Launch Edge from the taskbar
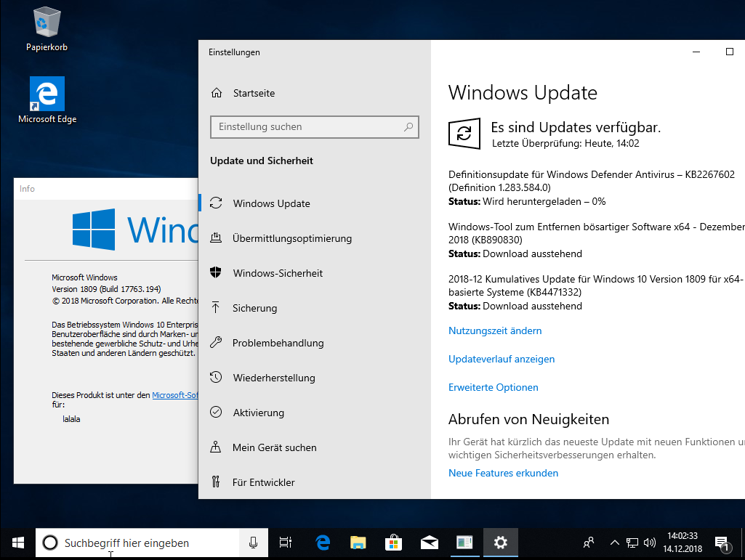The width and height of the screenshot is (745, 560). pyautogui.click(x=323, y=543)
